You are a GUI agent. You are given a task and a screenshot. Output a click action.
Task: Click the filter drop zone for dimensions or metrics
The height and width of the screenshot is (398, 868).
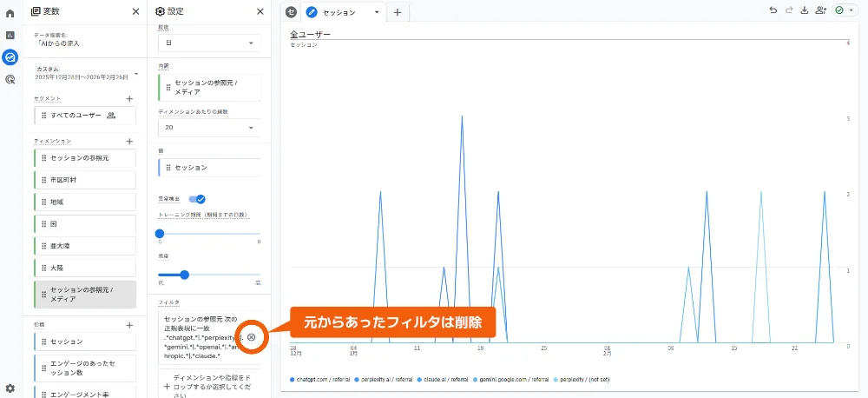pyautogui.click(x=209, y=384)
